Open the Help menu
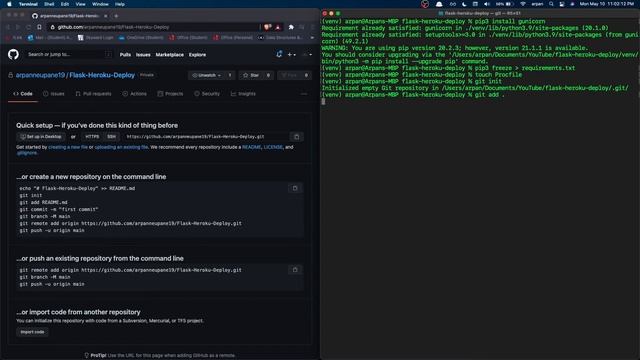This screenshot has width=640, height=360. [120, 4]
